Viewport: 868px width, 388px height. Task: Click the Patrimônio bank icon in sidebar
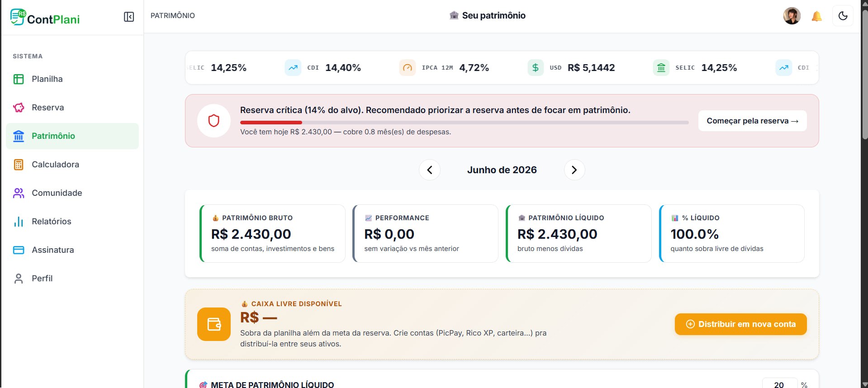pos(19,136)
